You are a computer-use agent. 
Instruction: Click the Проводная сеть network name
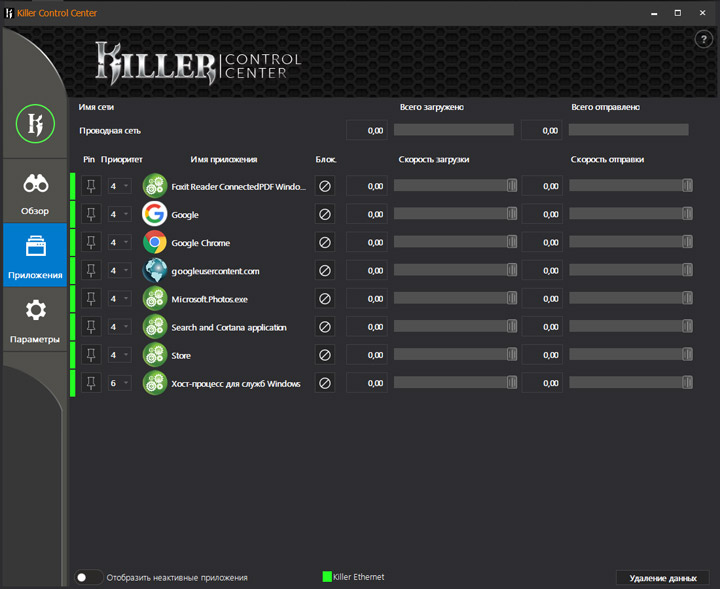tap(110, 131)
